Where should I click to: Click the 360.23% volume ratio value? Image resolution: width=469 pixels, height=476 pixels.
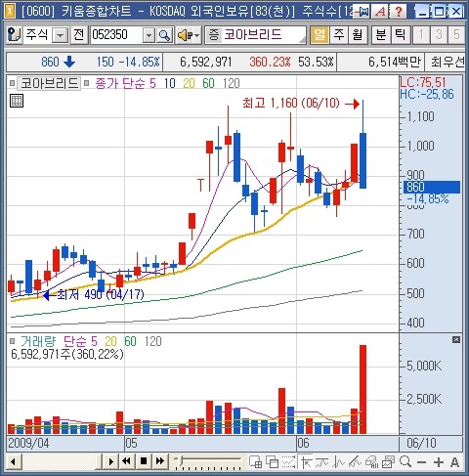tap(270, 62)
